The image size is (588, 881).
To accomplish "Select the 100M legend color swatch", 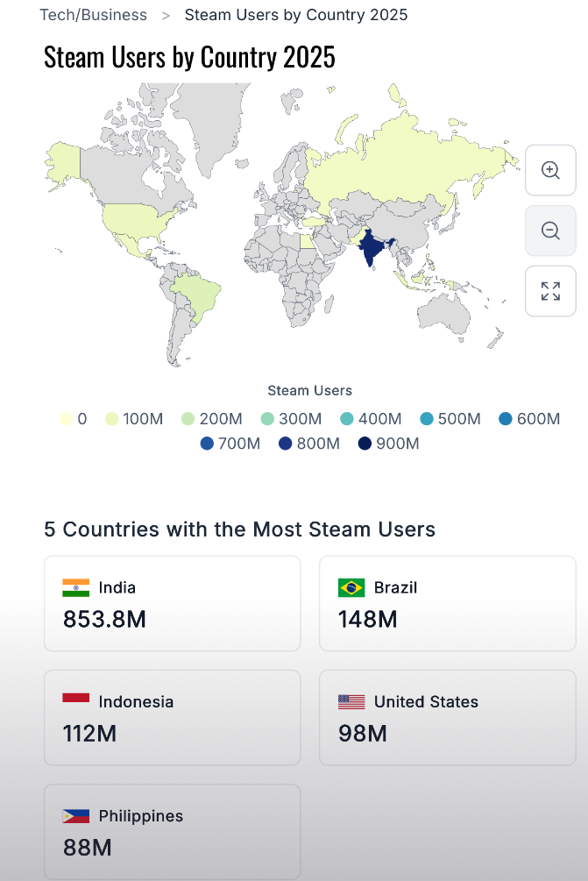I will (112, 419).
